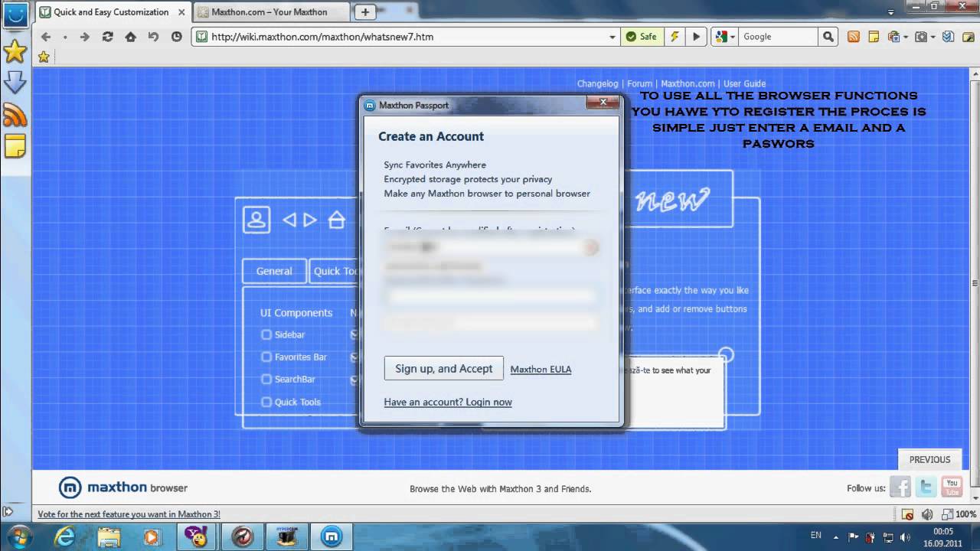The height and width of the screenshot is (551, 980).
Task: Click the Google search input field
Action: [779, 37]
